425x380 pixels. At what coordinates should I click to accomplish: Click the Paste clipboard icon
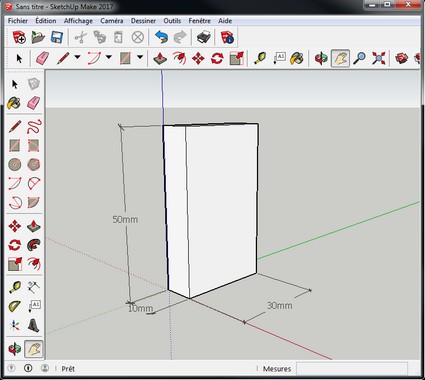pos(118,37)
